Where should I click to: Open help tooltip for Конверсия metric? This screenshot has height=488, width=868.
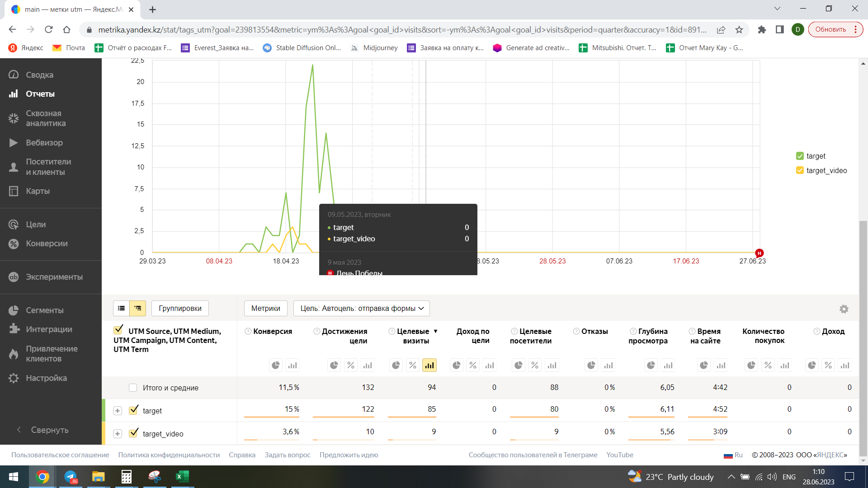click(248, 331)
